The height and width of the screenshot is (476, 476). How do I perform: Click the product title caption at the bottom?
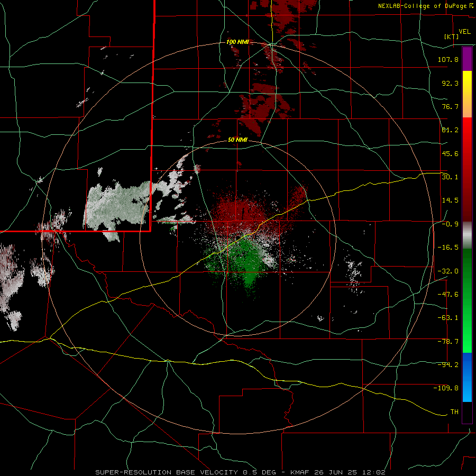coord(241,472)
